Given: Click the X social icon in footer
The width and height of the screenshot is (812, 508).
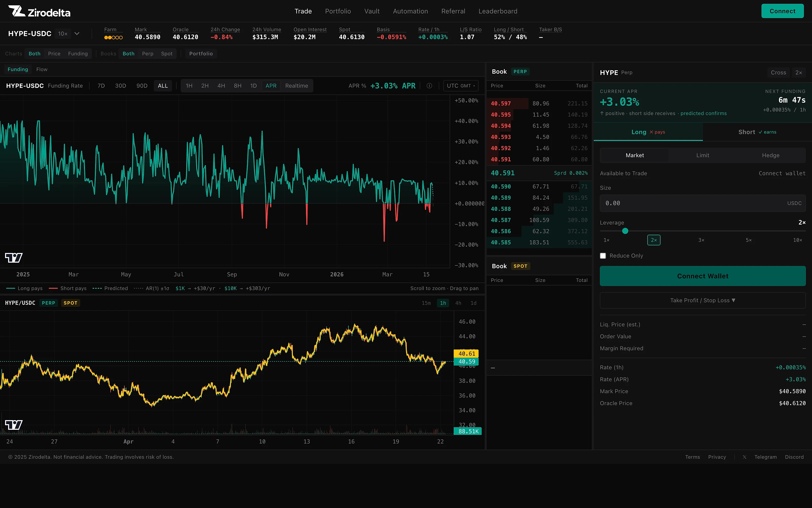Looking at the screenshot, I should coord(745,457).
